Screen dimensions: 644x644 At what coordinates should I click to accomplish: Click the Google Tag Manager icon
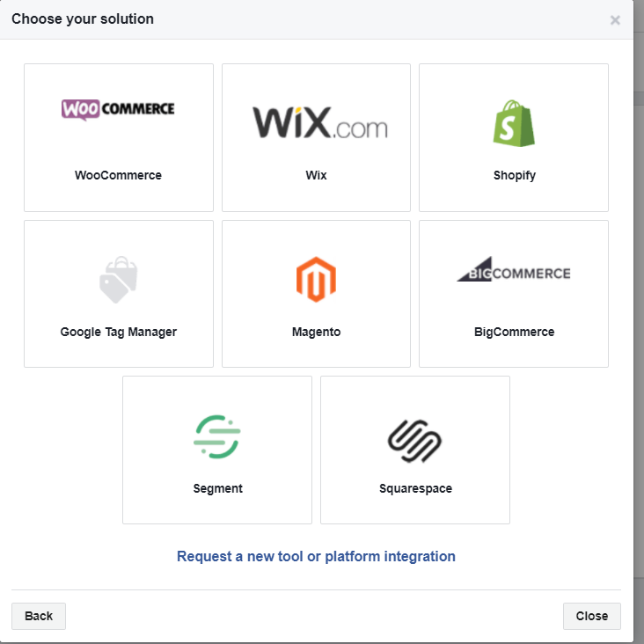coord(118,279)
